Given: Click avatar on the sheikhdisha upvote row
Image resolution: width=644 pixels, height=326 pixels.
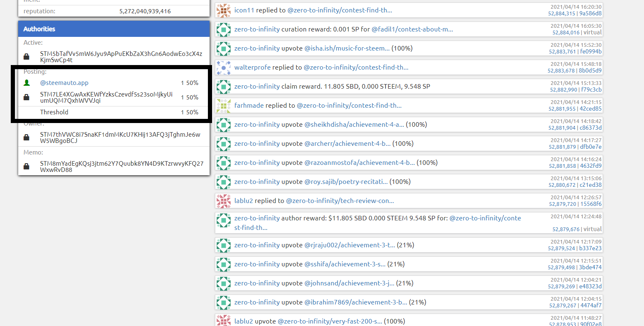Looking at the screenshot, I should [224, 125].
